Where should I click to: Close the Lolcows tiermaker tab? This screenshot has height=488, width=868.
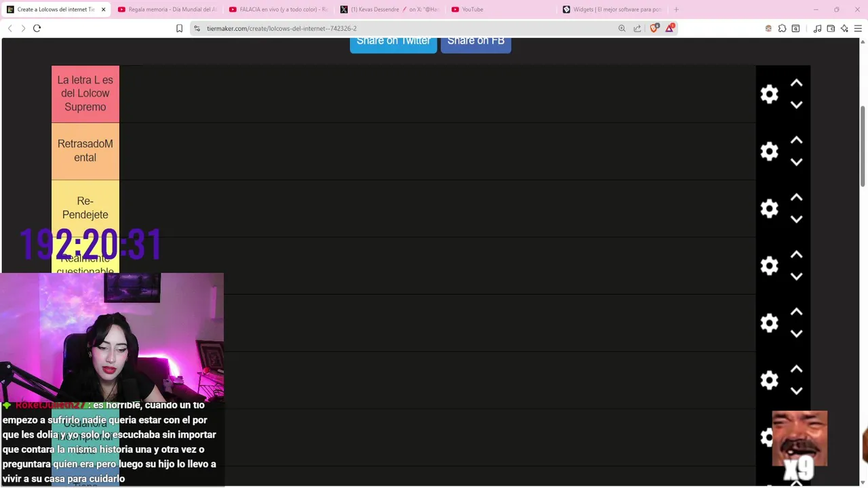point(103,9)
